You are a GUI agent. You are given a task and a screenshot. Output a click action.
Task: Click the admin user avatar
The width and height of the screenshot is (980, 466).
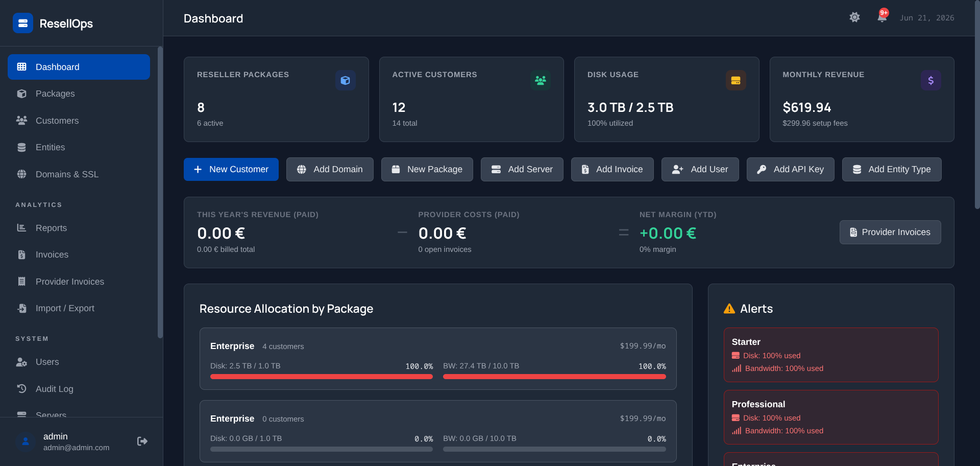[x=26, y=441]
